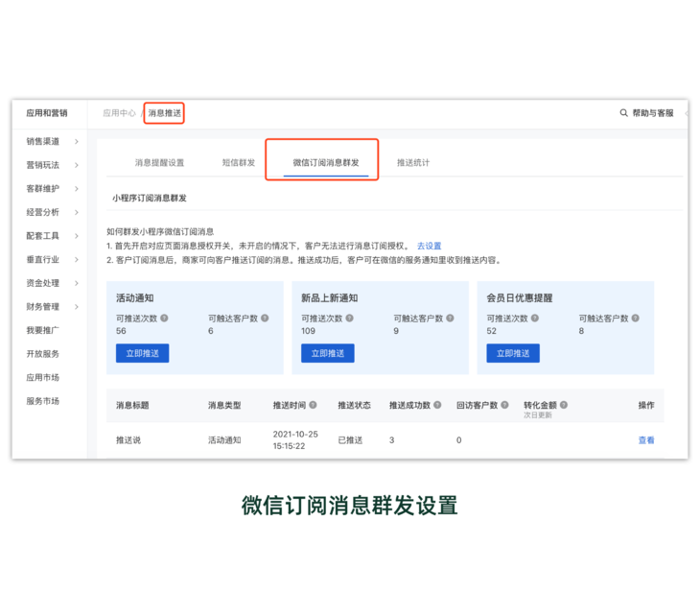Click 小程序订阅消息群发 section heading

coord(150,198)
